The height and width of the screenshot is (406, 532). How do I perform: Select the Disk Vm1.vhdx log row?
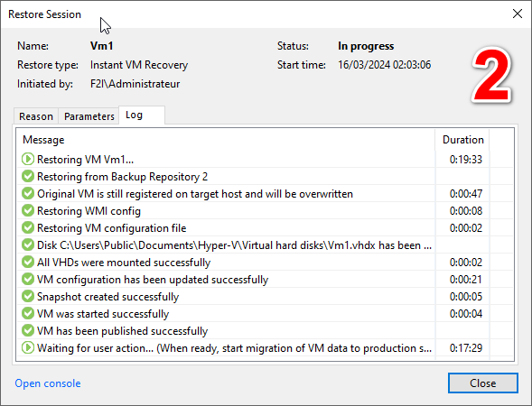click(x=265, y=245)
